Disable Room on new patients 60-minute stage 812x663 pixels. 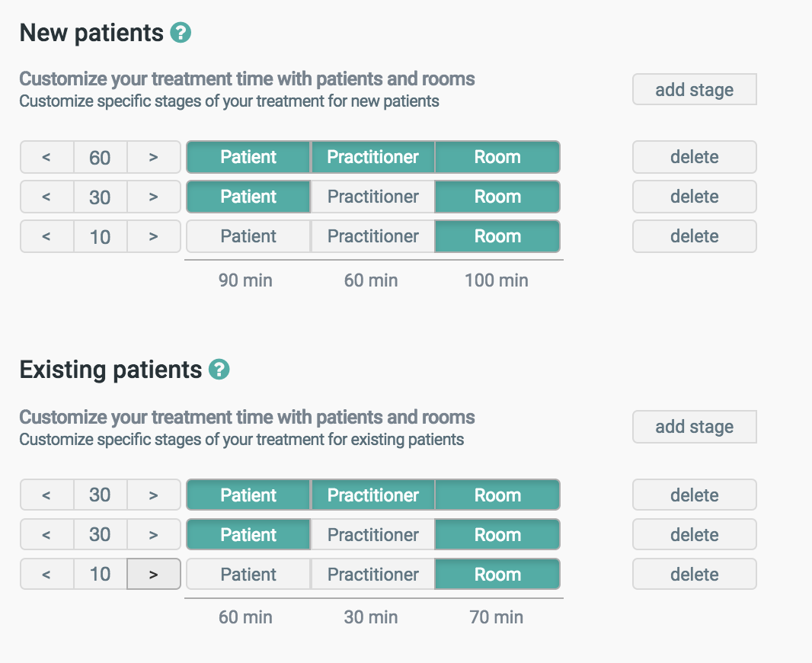(497, 157)
